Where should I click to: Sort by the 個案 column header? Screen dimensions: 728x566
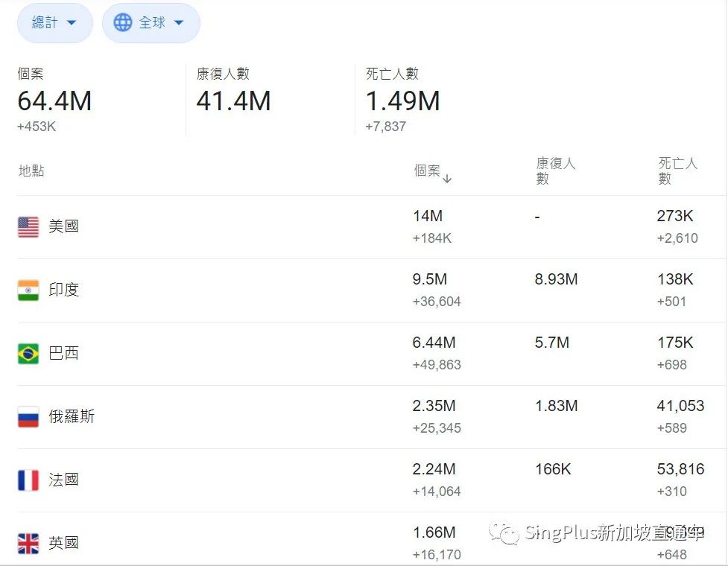[x=427, y=171]
